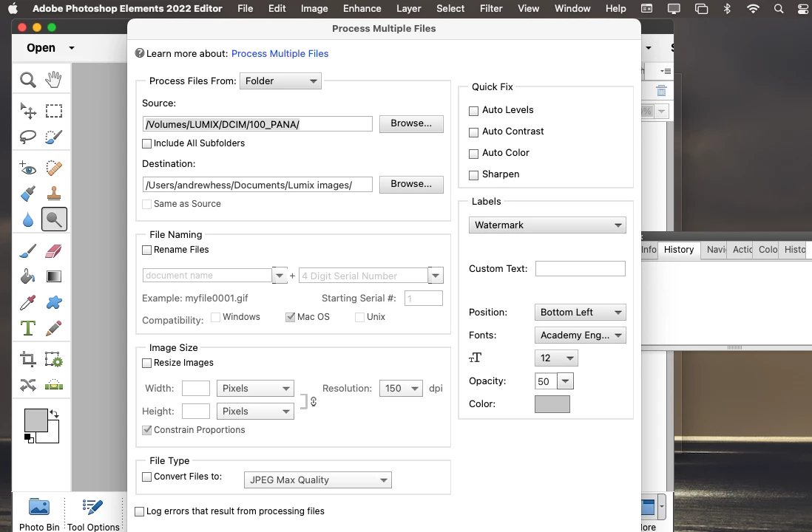The image size is (812, 532).
Task: Open the Filter menu
Action: click(491, 8)
